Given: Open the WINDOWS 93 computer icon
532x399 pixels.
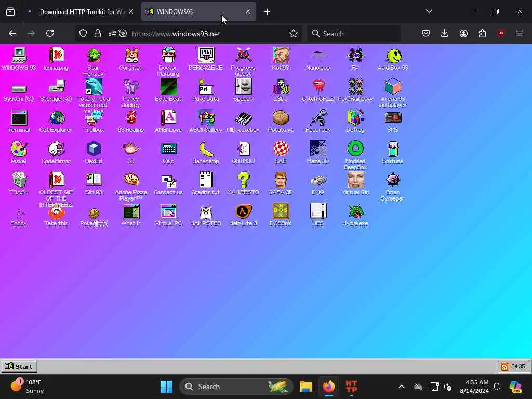Looking at the screenshot, I should [x=19, y=55].
